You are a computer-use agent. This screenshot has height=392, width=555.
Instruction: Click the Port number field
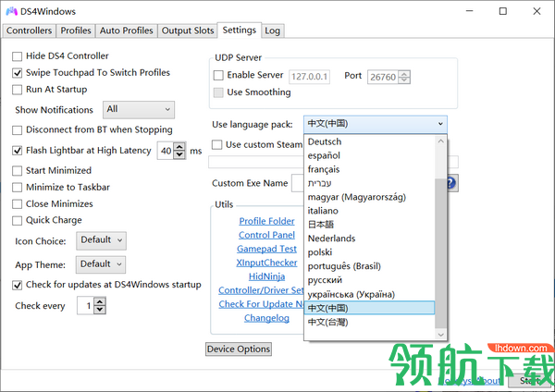tap(383, 77)
